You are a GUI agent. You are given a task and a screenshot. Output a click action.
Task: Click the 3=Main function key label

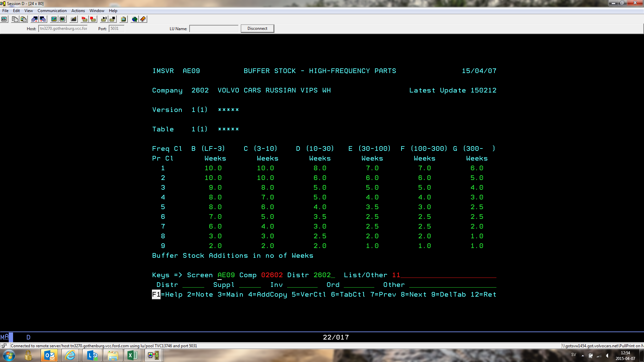tap(230, 295)
